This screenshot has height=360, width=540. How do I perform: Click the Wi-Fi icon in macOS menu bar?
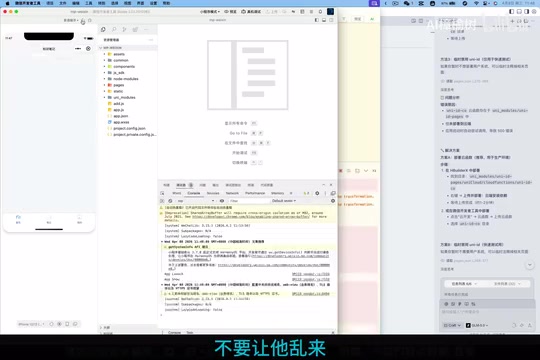[x=476, y=3]
